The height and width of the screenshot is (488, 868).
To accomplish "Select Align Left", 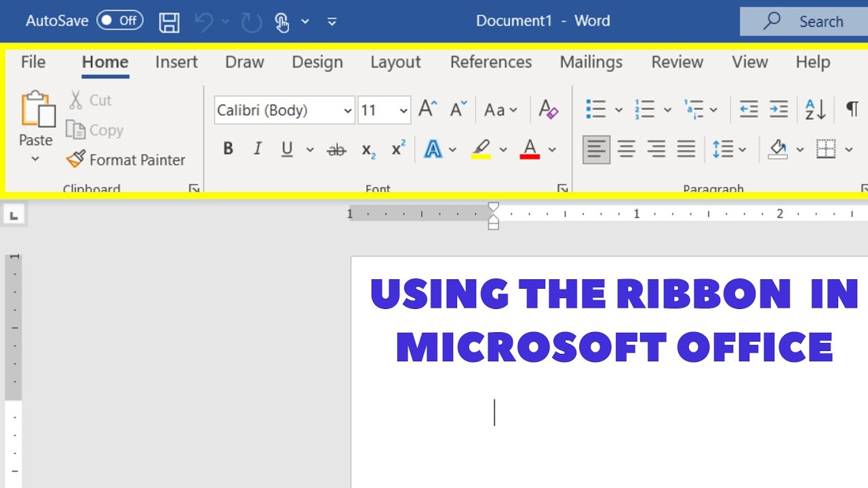I will (x=596, y=149).
